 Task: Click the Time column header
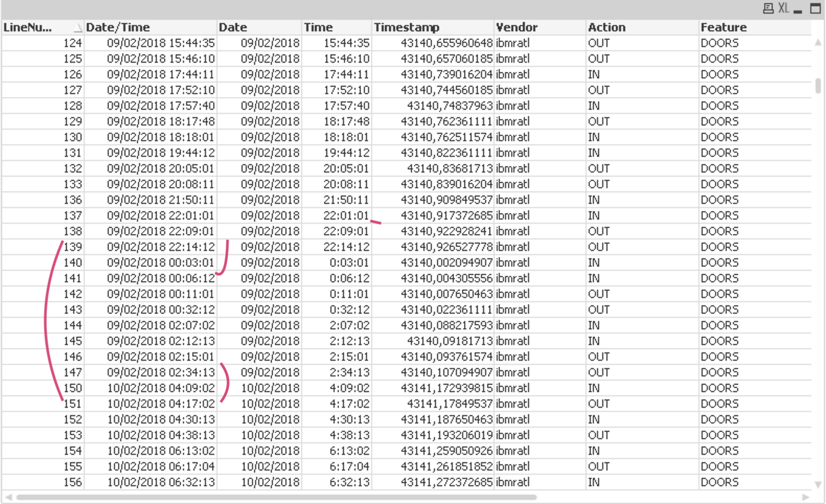(318, 27)
